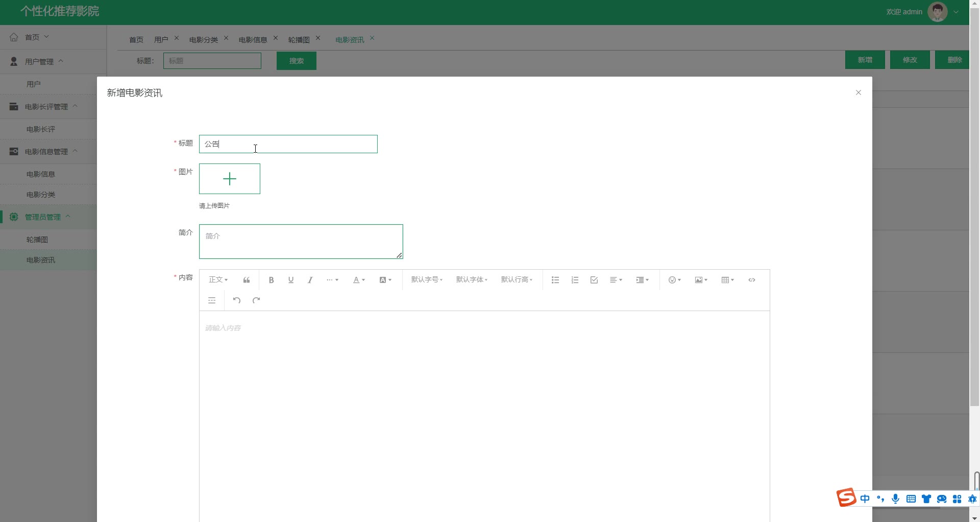Image resolution: width=980 pixels, height=522 pixels.
Task: Open 轮播图 in the sidebar
Action: coord(48,240)
